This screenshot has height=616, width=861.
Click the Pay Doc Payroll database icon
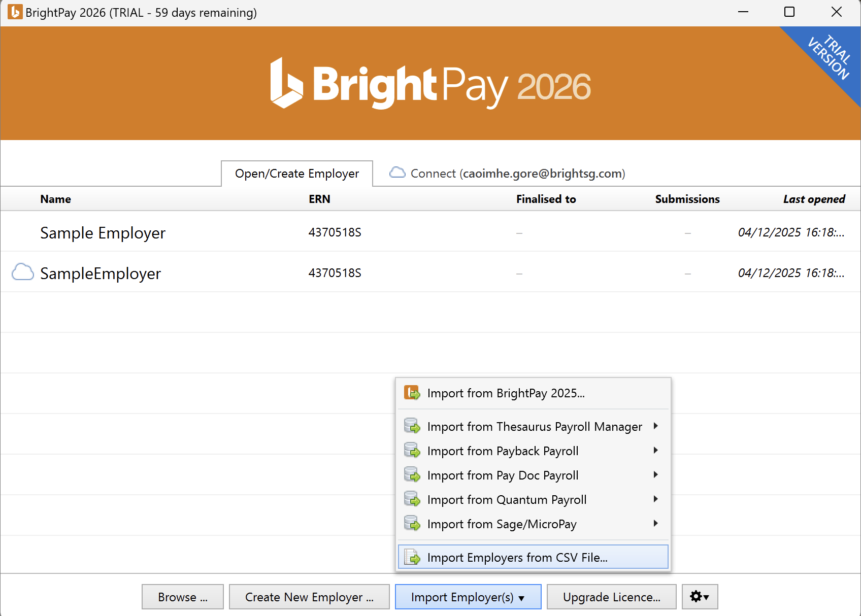pyautogui.click(x=412, y=475)
